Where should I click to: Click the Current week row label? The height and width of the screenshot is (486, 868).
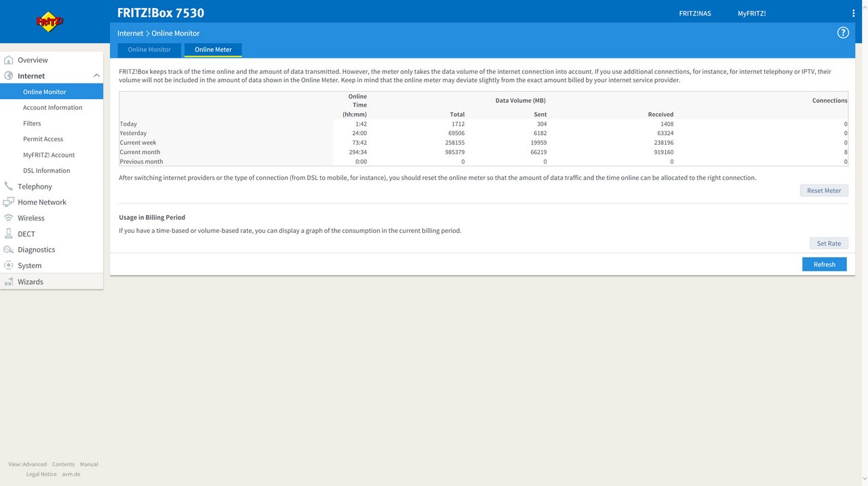[x=138, y=143]
